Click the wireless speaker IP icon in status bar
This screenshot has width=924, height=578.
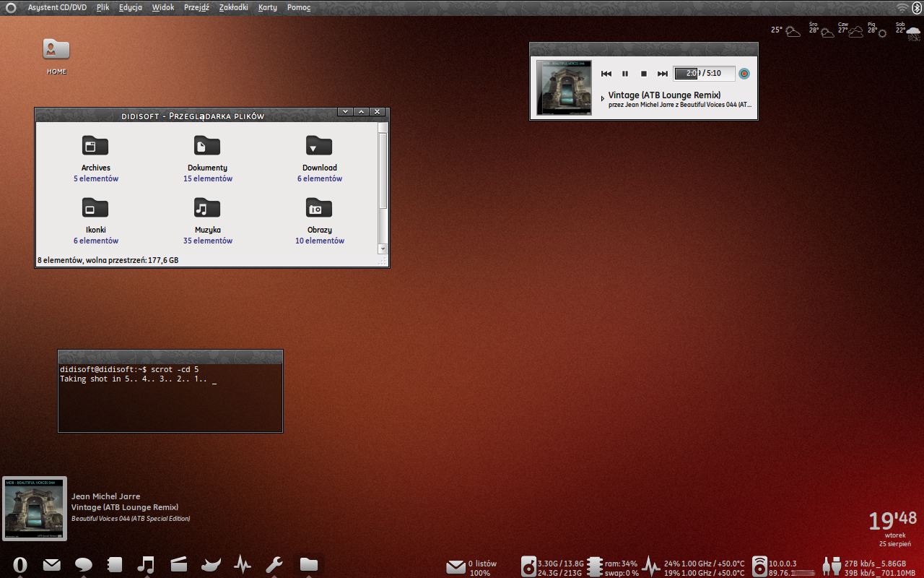pos(759,567)
